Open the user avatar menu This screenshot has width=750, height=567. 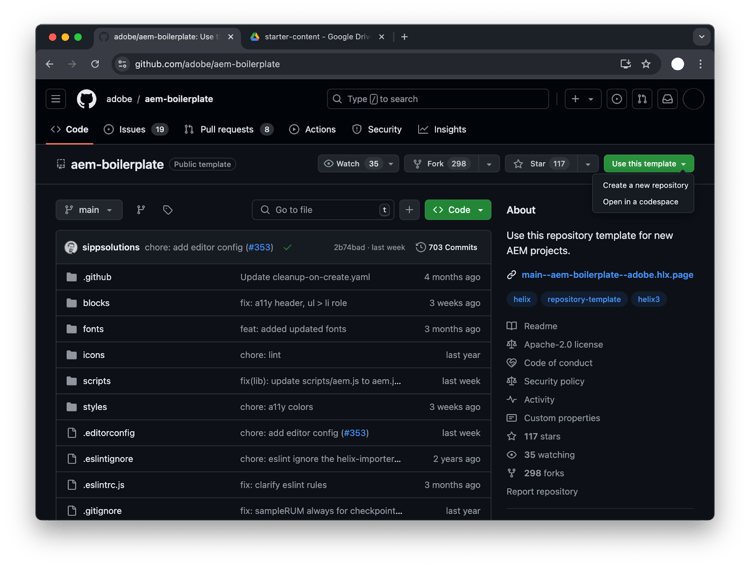[693, 99]
